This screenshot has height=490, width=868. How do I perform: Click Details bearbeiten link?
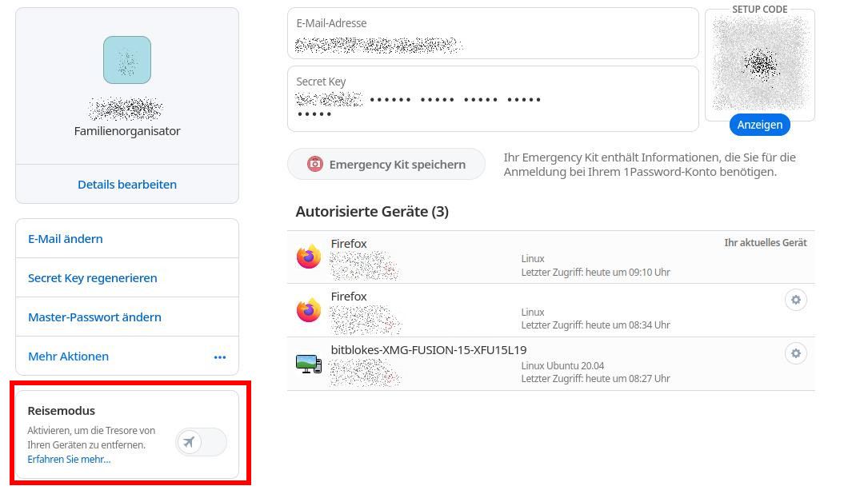click(x=127, y=184)
